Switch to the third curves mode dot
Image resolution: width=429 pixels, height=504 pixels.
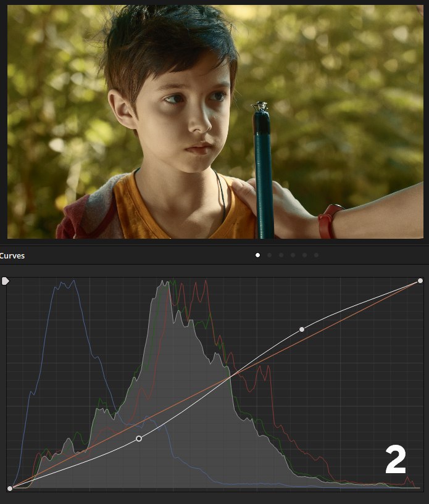(x=281, y=255)
